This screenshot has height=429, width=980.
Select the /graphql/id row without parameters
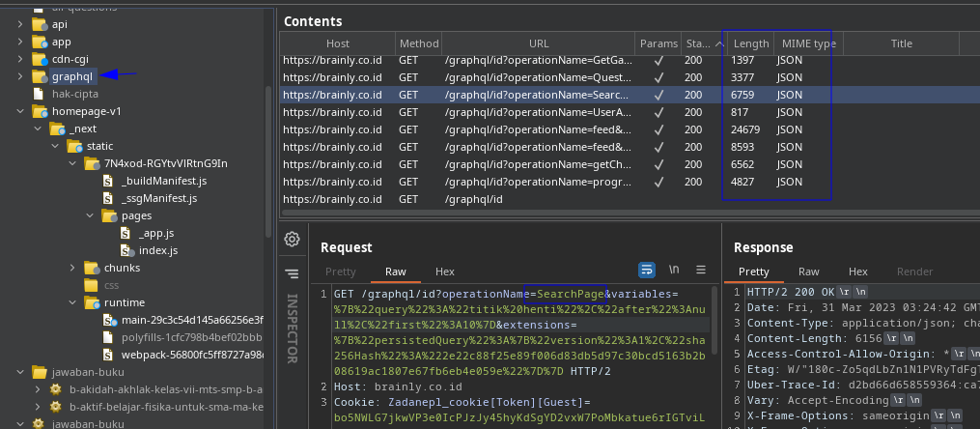(x=630, y=199)
